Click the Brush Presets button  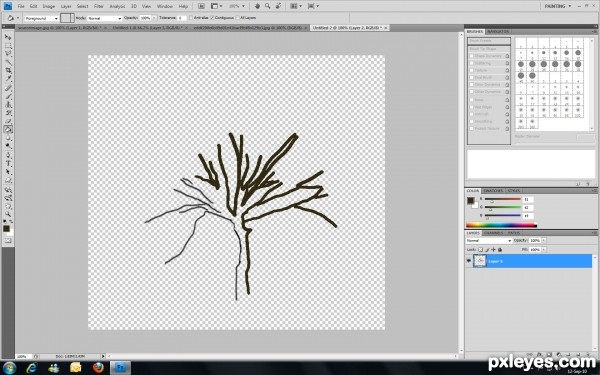(x=489, y=41)
